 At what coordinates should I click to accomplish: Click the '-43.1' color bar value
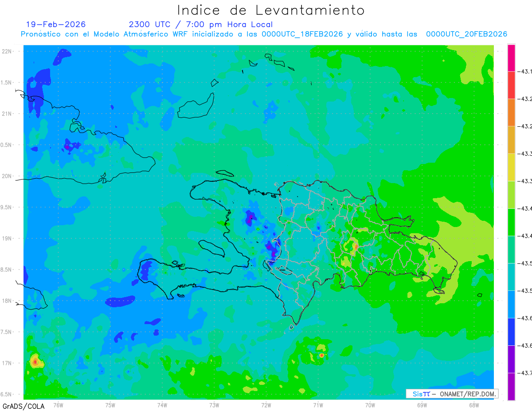tap(525, 71)
